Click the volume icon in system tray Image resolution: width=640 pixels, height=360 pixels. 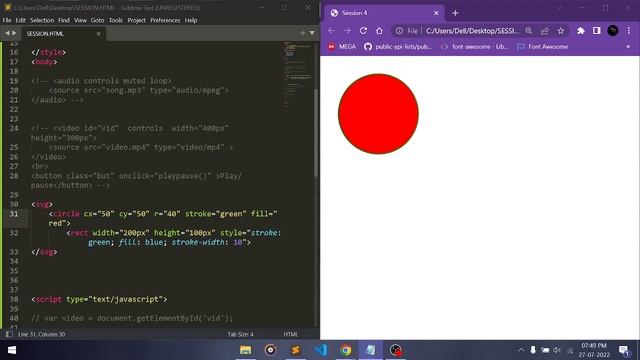557,350
